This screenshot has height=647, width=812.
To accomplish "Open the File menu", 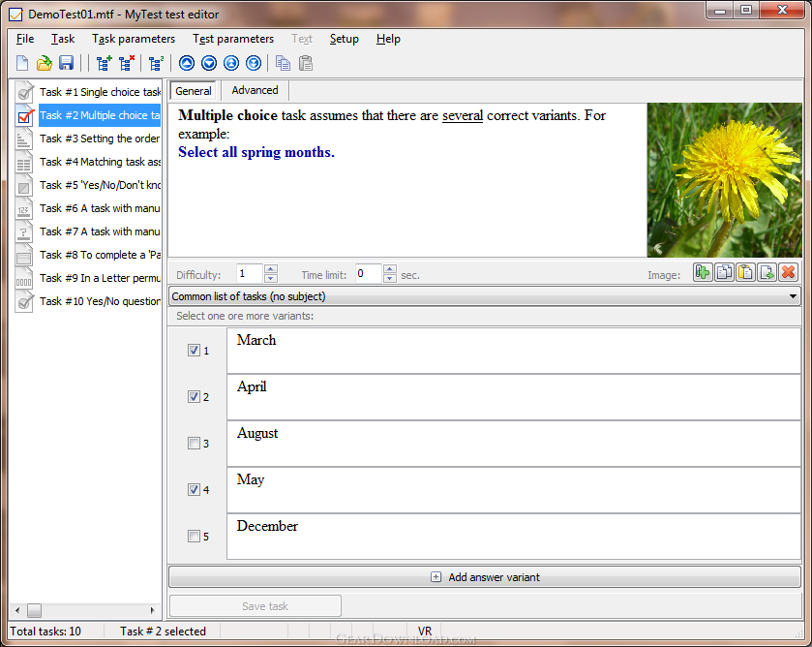I will tap(25, 39).
